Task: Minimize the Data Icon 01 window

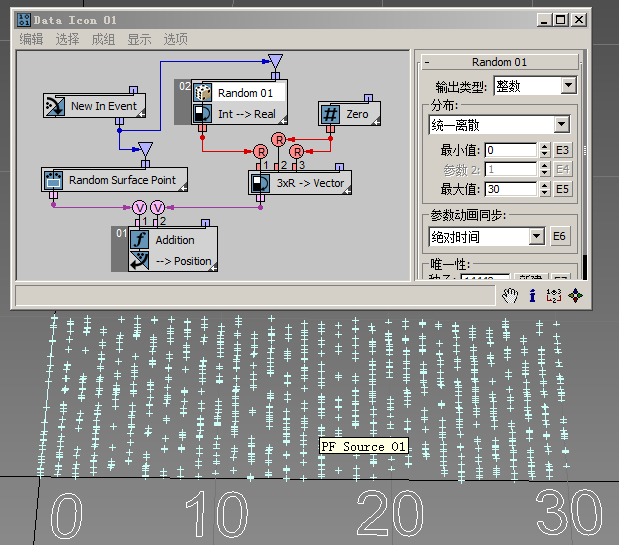Action: click(544, 20)
